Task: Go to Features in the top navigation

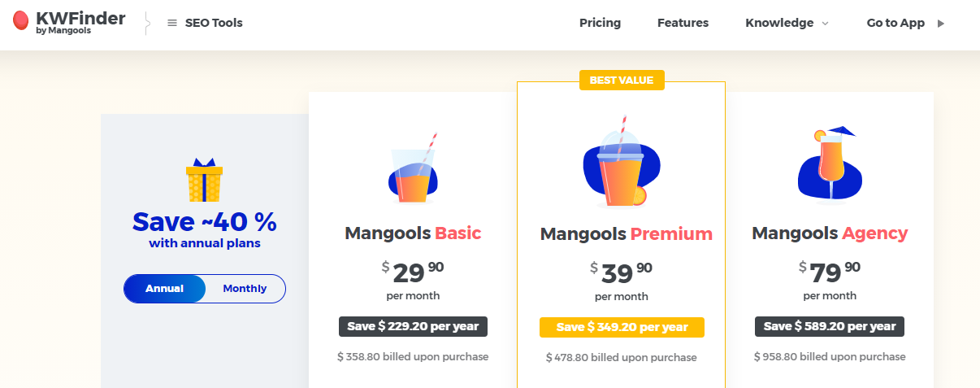Action: click(x=683, y=23)
